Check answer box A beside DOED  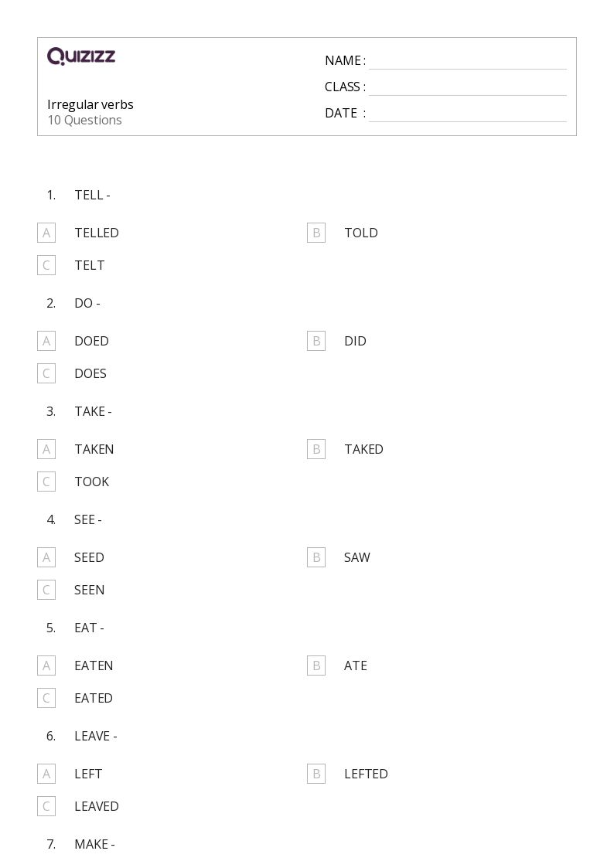click(46, 341)
